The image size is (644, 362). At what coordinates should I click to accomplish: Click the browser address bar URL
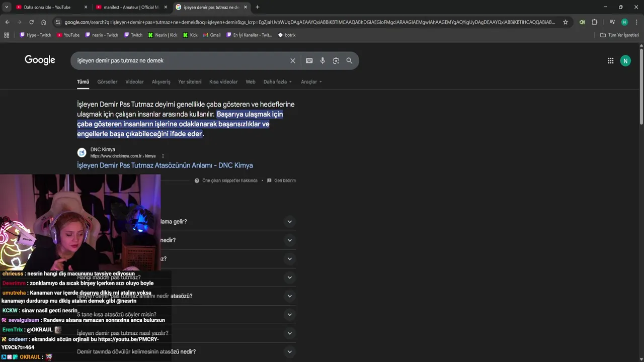[309, 22]
